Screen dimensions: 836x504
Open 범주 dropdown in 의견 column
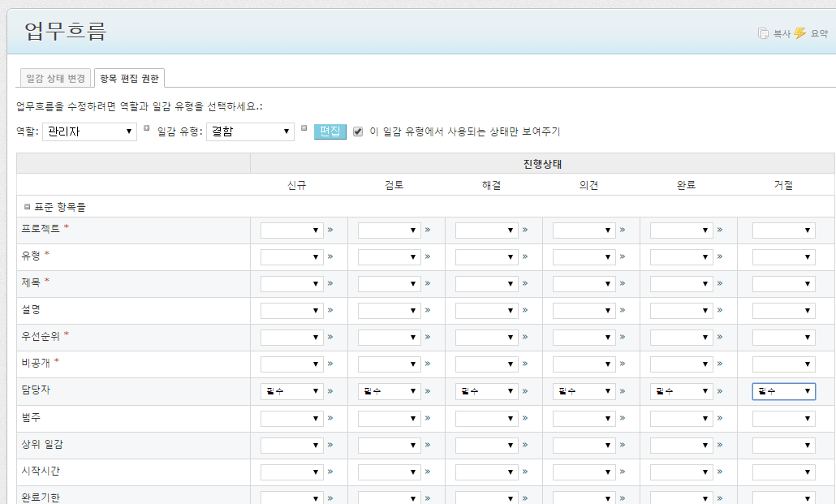point(584,418)
